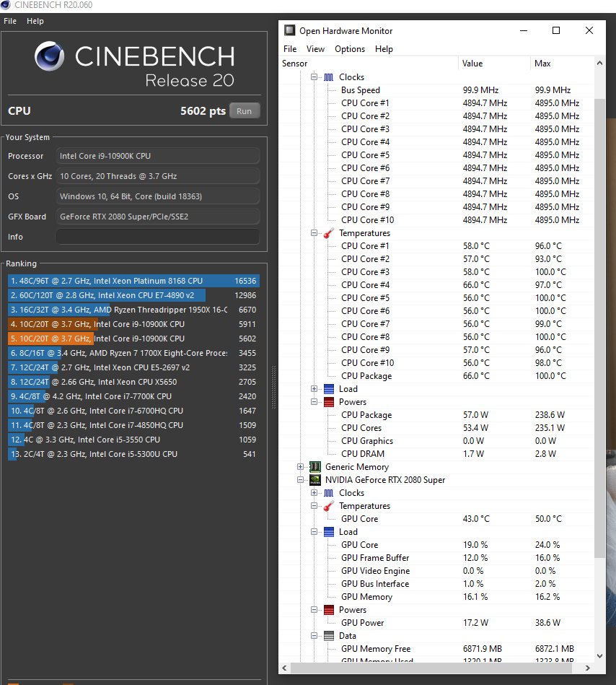Click the red Powers icon above the CPU Package 57.0 W row

click(329, 402)
